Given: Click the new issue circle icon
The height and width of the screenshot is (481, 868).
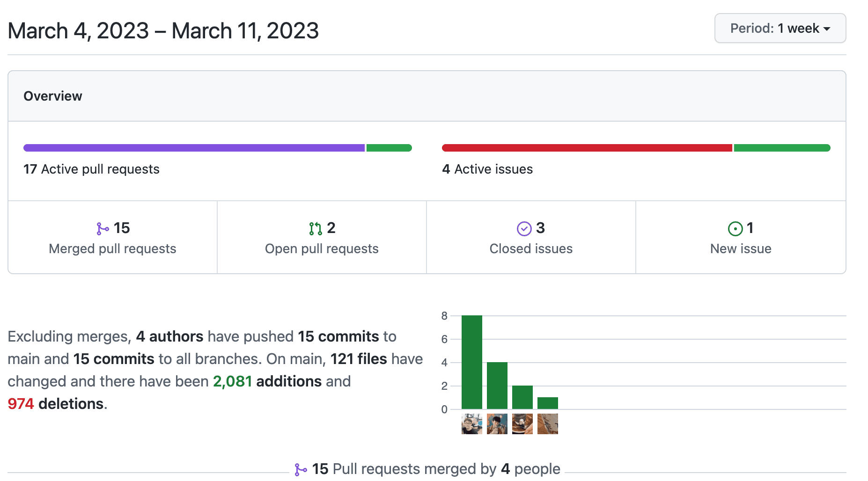Looking at the screenshot, I should [735, 229].
